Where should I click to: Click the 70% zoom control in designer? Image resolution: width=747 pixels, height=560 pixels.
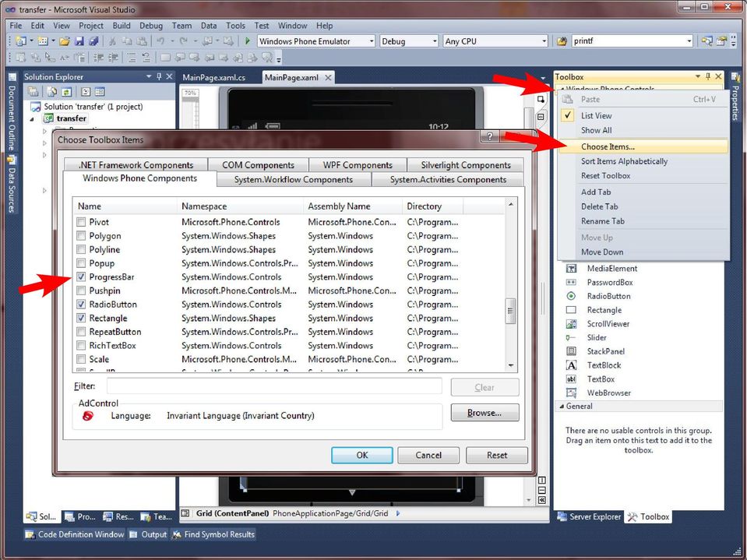coord(191,93)
